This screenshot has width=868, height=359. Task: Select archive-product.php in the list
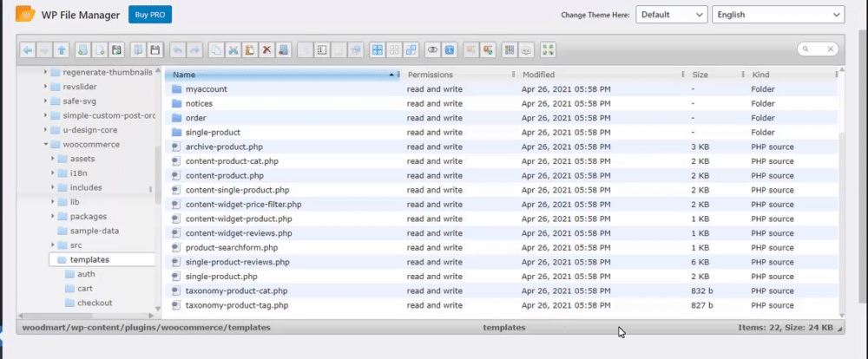[501, 147]
